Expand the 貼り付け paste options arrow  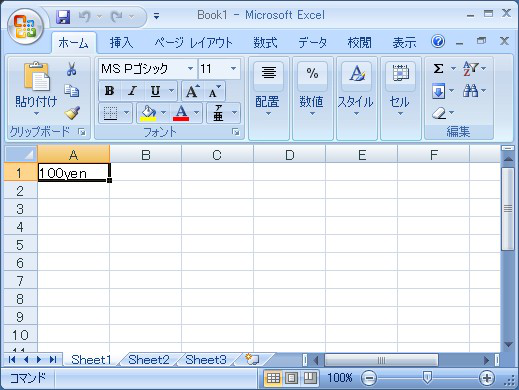pyautogui.click(x=36, y=113)
